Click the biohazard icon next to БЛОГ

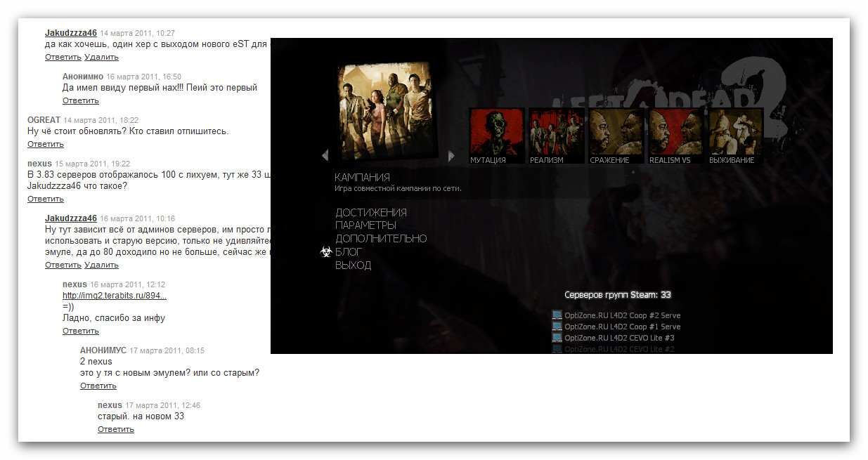pyautogui.click(x=325, y=251)
